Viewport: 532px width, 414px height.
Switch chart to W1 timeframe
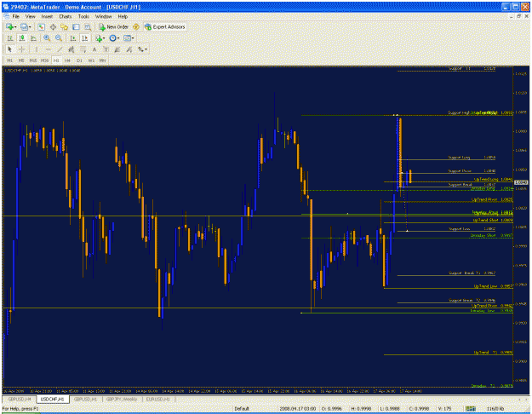pyautogui.click(x=91, y=60)
